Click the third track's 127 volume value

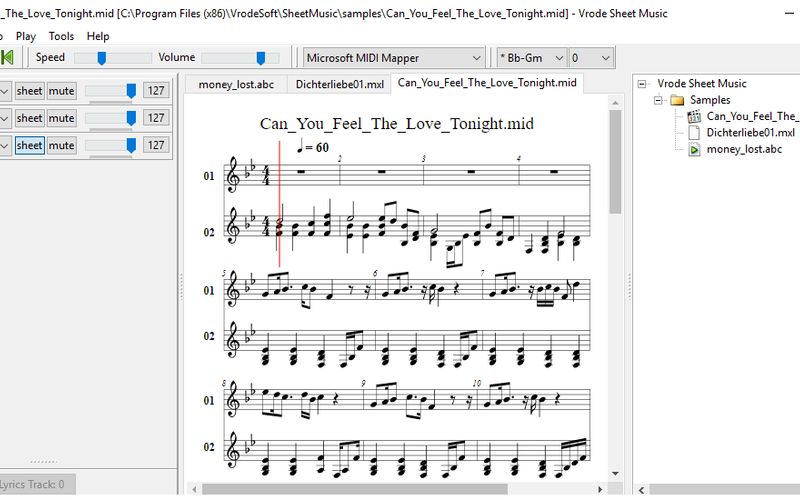pos(156,145)
